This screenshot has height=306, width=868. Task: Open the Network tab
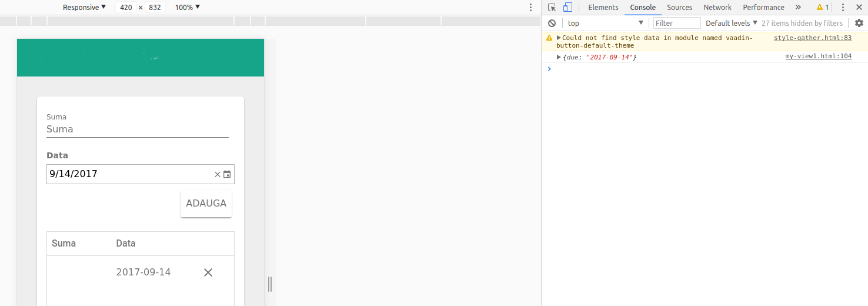717,8
